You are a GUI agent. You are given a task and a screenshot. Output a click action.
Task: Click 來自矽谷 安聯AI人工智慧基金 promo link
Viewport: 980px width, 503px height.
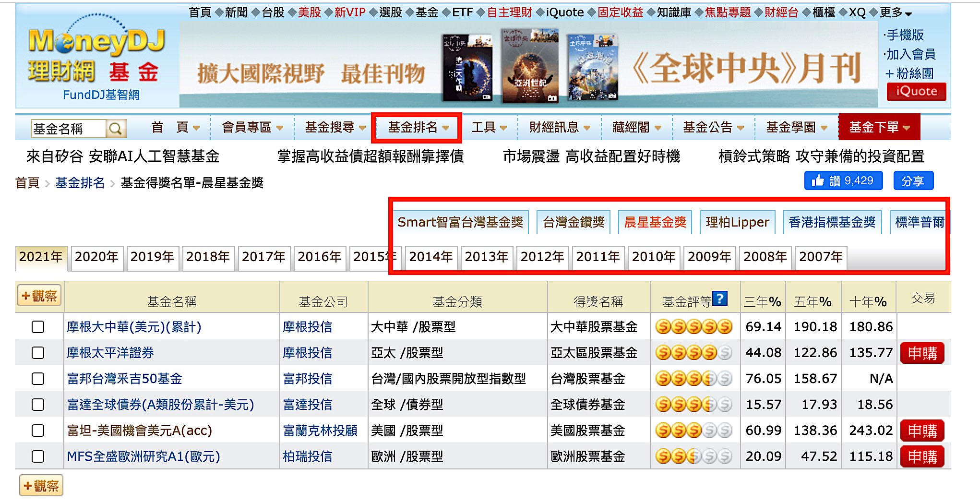[x=123, y=156]
